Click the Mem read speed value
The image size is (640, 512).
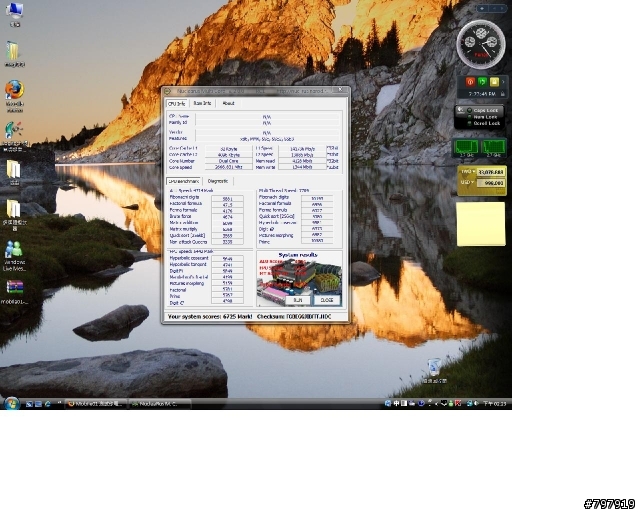coord(302,161)
